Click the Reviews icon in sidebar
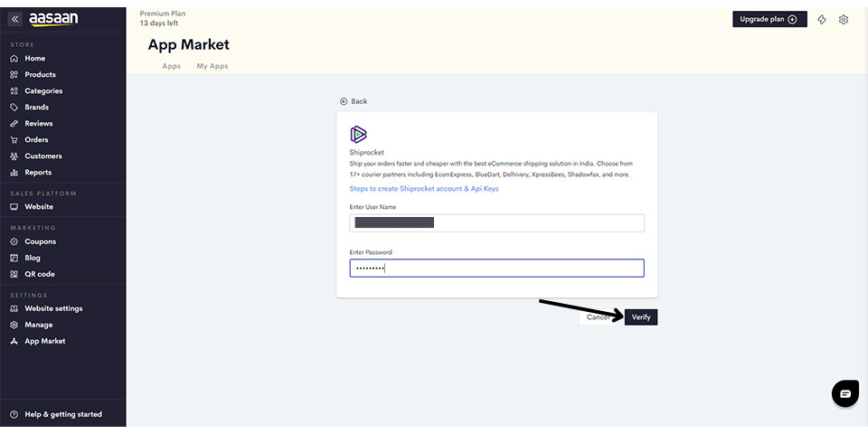Screen dimensions: 868x434 tap(14, 124)
